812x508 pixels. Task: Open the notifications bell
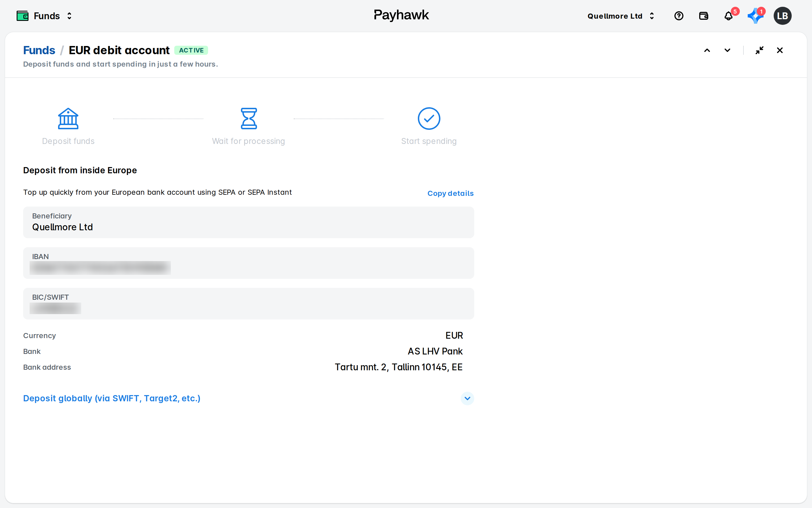pyautogui.click(x=729, y=16)
